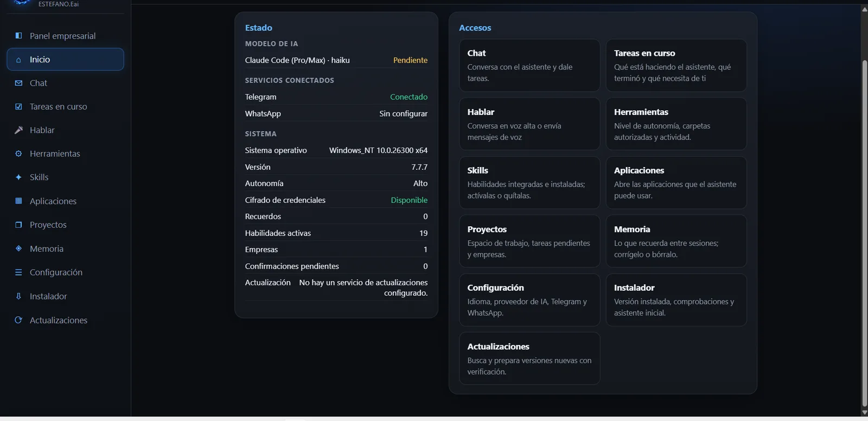Open the Tareas en curso access card
Viewport: 868px width, 421px height.
676,66
